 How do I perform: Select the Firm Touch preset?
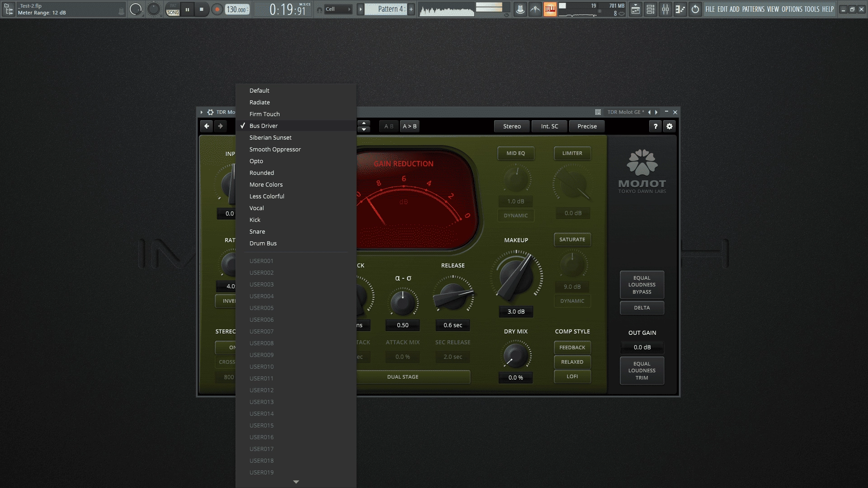point(296,114)
